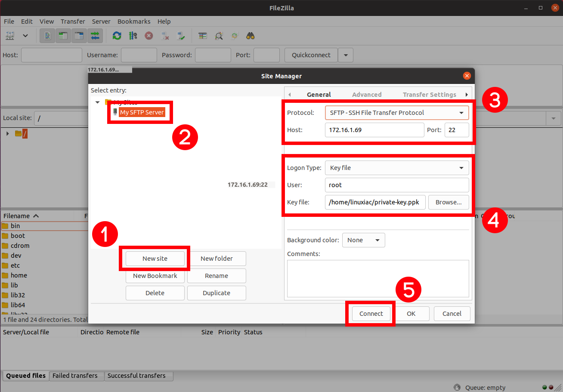Open the Site Manager toolbar icon

click(9, 35)
